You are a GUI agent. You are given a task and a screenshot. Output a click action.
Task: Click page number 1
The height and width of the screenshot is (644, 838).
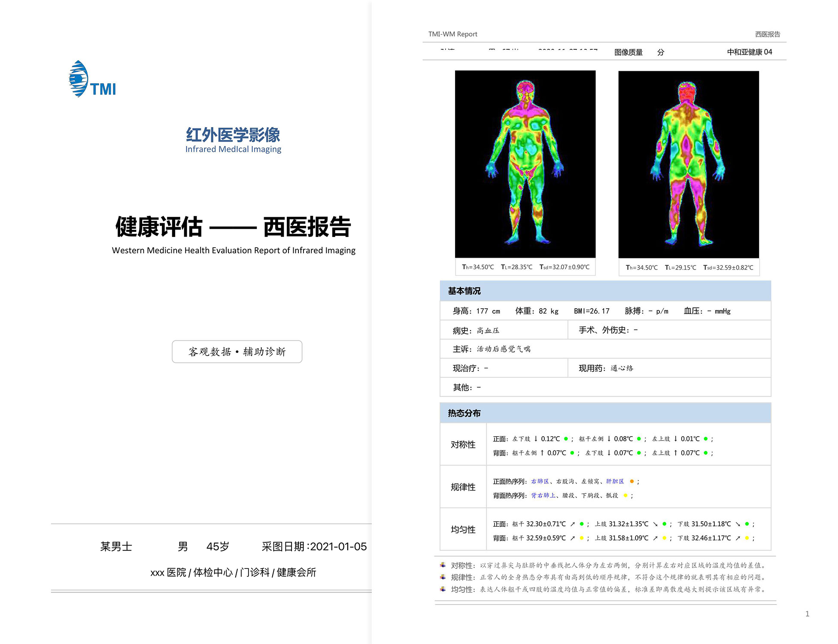(807, 614)
